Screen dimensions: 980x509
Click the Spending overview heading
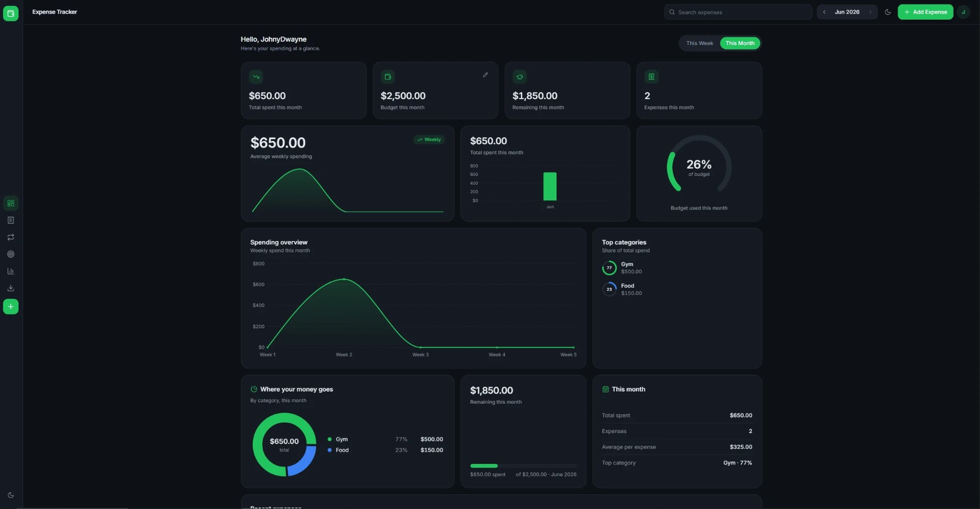[x=279, y=242]
